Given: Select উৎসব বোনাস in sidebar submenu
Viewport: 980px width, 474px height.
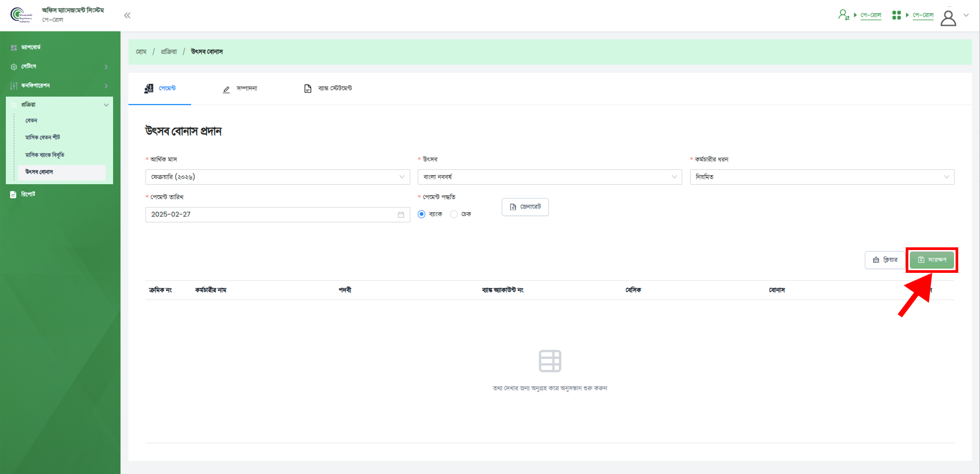Looking at the screenshot, I should pos(62,172).
